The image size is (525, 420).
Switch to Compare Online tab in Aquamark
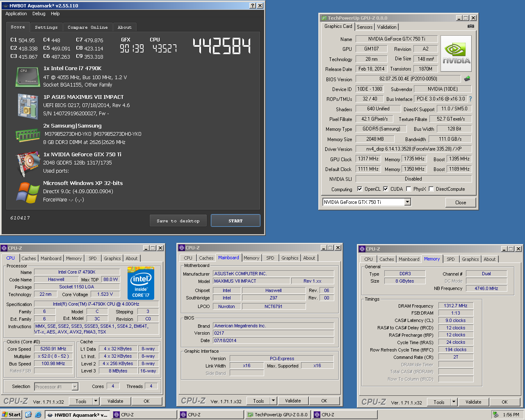click(x=88, y=27)
